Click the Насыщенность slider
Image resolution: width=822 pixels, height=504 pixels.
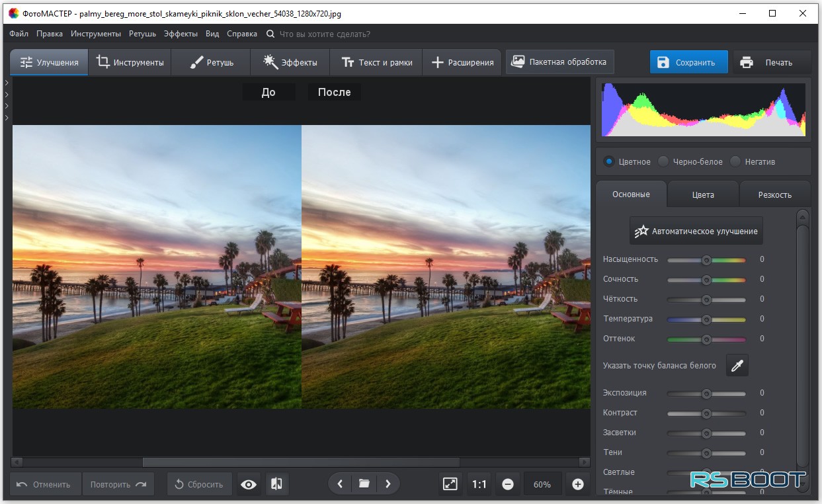click(706, 260)
